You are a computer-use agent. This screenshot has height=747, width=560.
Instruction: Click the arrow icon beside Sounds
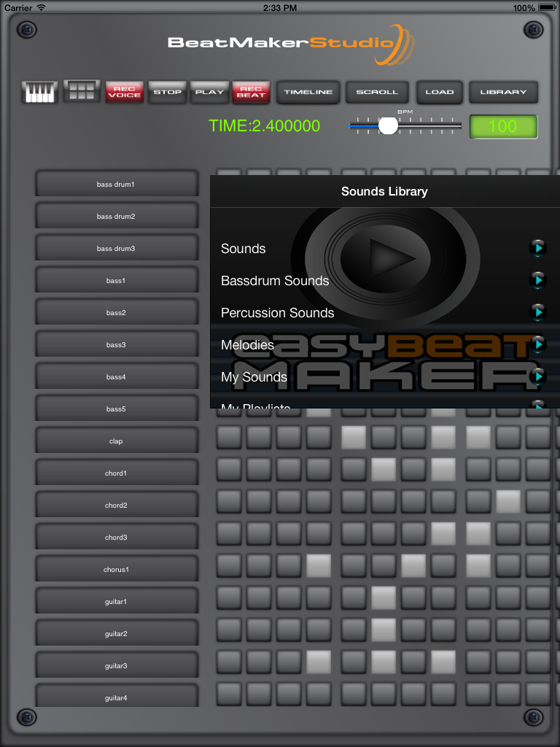[x=537, y=249]
